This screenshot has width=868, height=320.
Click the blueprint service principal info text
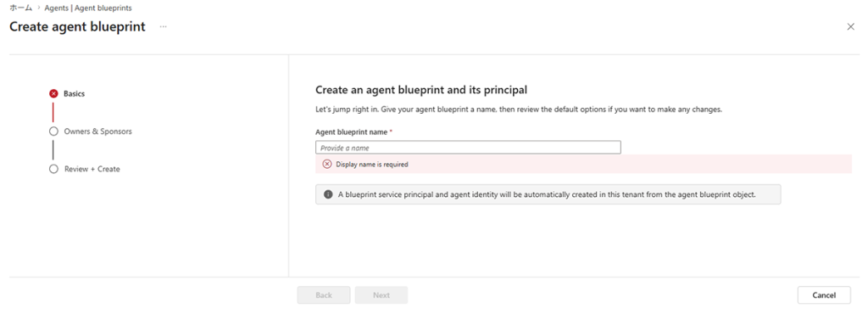[x=547, y=194]
